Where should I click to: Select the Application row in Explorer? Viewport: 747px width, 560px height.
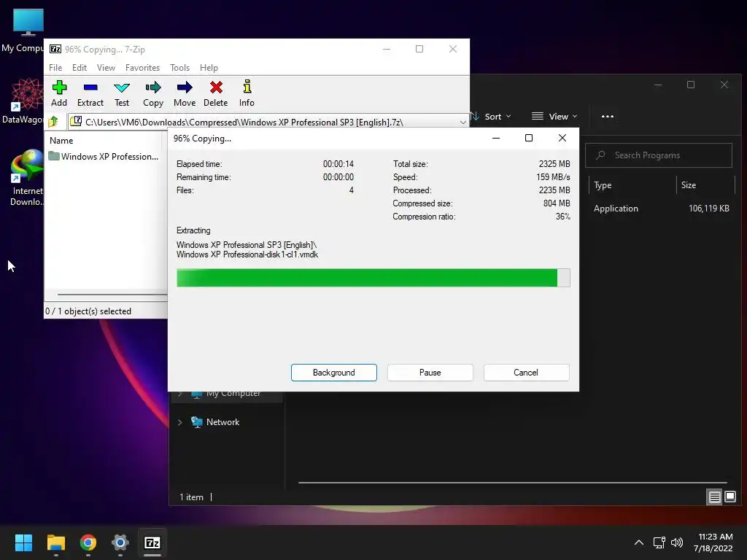[x=661, y=209]
